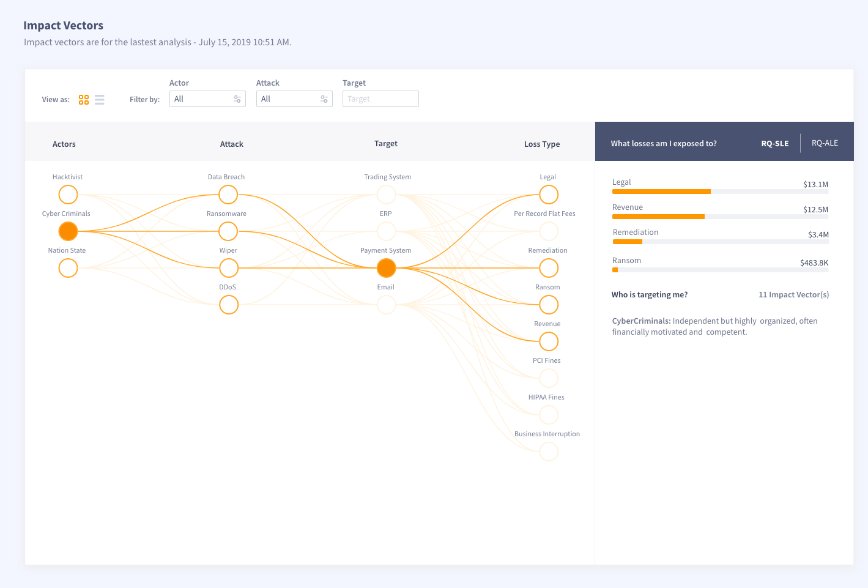Click the Business Interruption loss node

point(549,452)
